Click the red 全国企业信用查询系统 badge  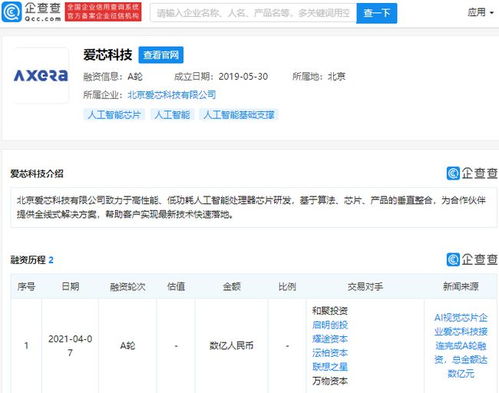point(103,12)
